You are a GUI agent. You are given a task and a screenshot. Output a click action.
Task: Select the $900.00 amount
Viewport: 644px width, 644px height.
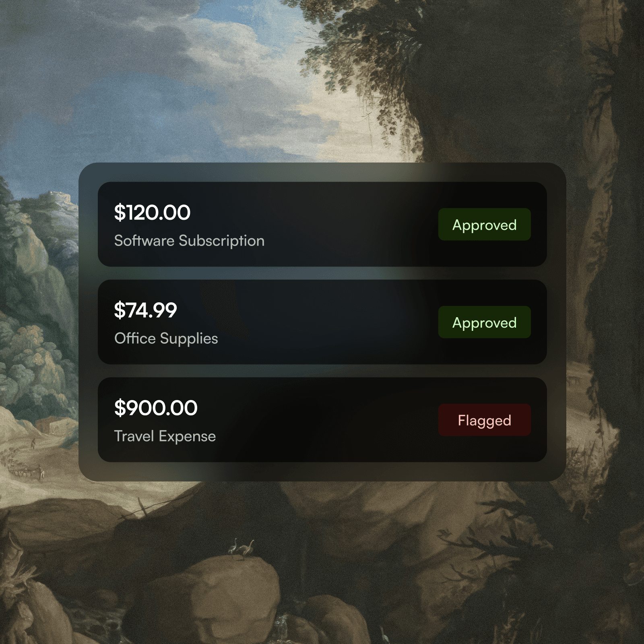(156, 408)
